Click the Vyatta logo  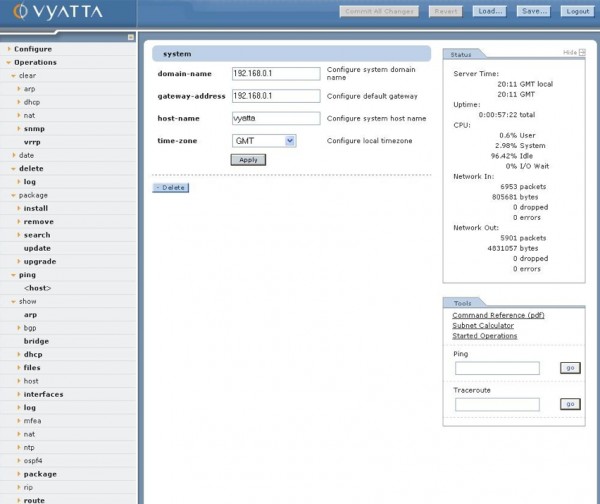(58, 11)
